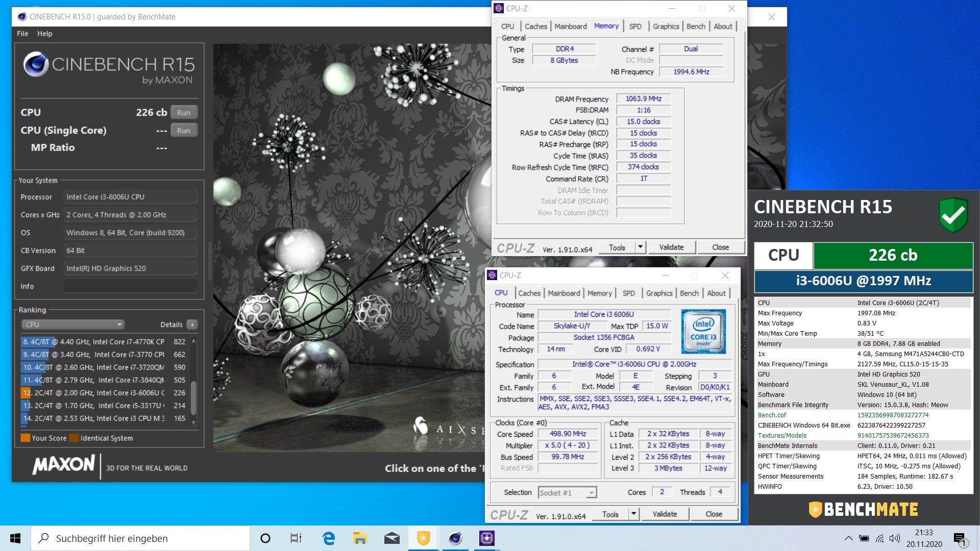The width and height of the screenshot is (980, 551).
Task: Open volume speaker tray icon
Action: [x=894, y=538]
